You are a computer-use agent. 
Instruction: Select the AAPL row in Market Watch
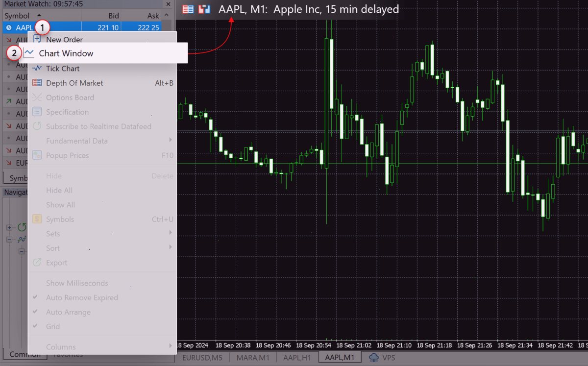tap(87, 27)
